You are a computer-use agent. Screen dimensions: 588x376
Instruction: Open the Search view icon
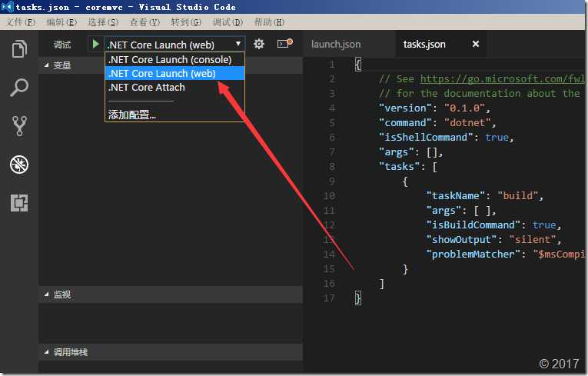point(19,88)
